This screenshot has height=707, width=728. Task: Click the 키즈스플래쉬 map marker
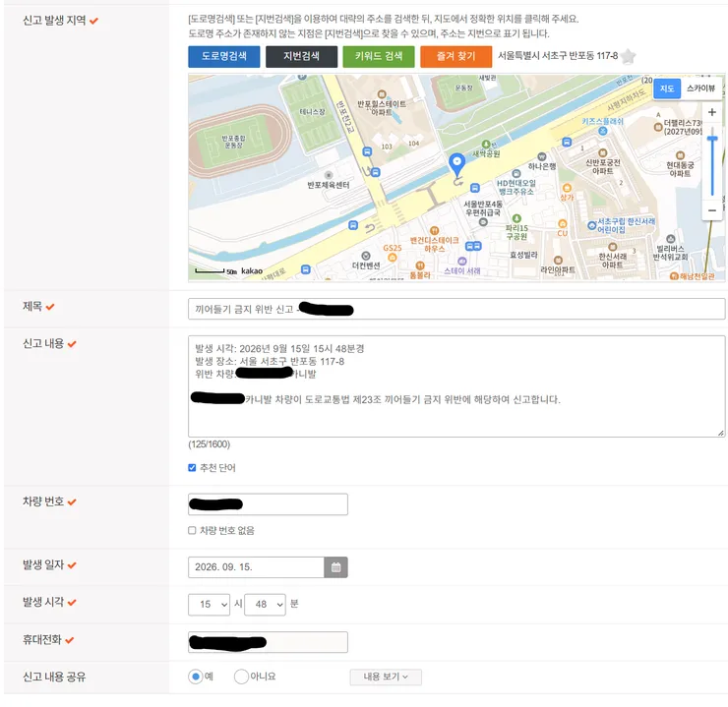click(603, 131)
